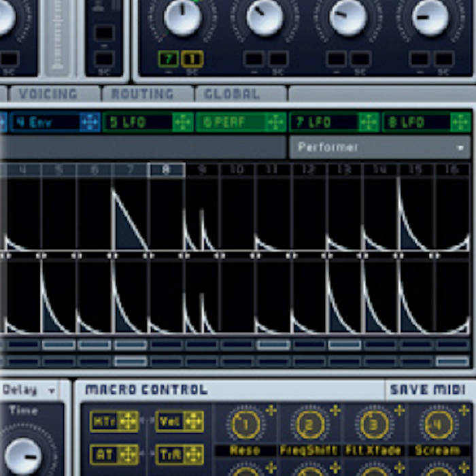Open the Performer dropdown menu
476x476 pixels.
379,147
